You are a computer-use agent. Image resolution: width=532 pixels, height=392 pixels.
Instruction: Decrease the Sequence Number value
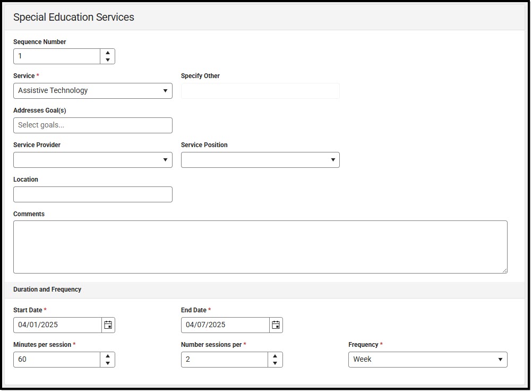pos(108,60)
